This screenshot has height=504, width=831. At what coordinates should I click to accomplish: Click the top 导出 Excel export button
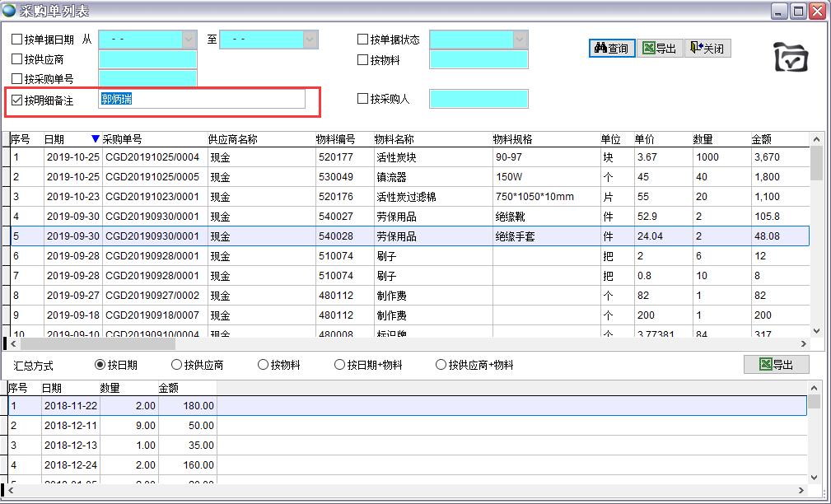click(x=659, y=49)
